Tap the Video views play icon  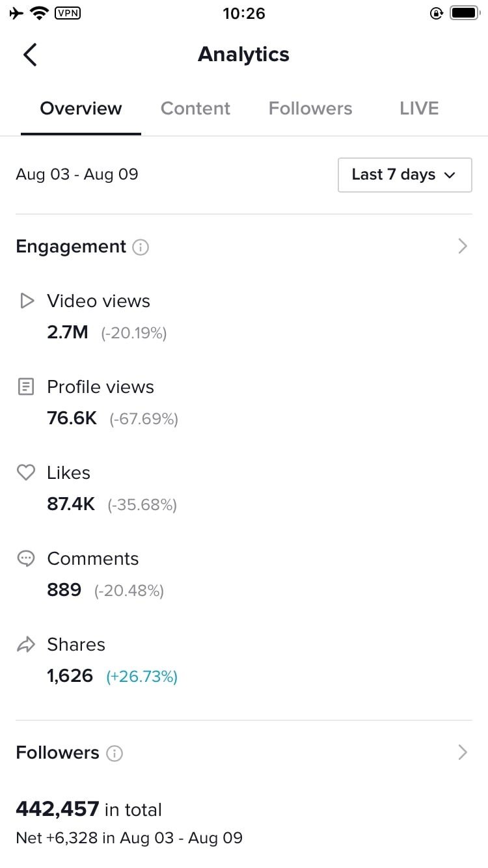click(x=26, y=301)
